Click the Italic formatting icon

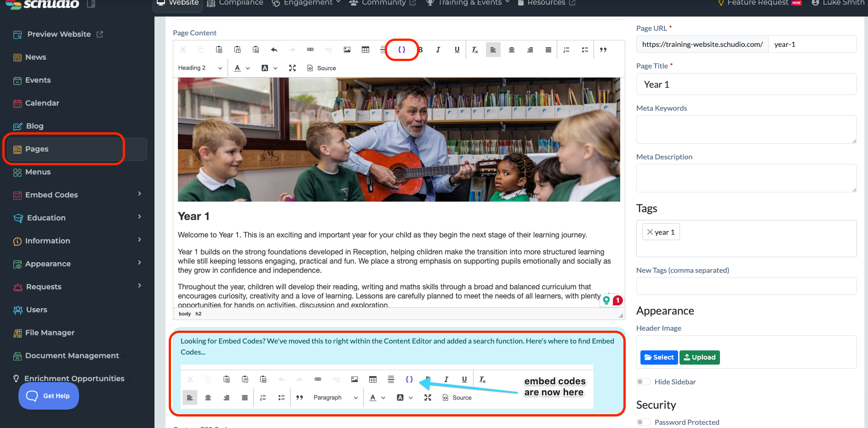438,50
